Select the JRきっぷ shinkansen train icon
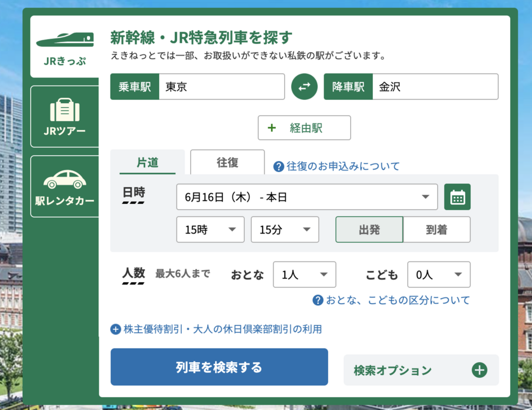The height and width of the screenshot is (410, 532). (65, 40)
